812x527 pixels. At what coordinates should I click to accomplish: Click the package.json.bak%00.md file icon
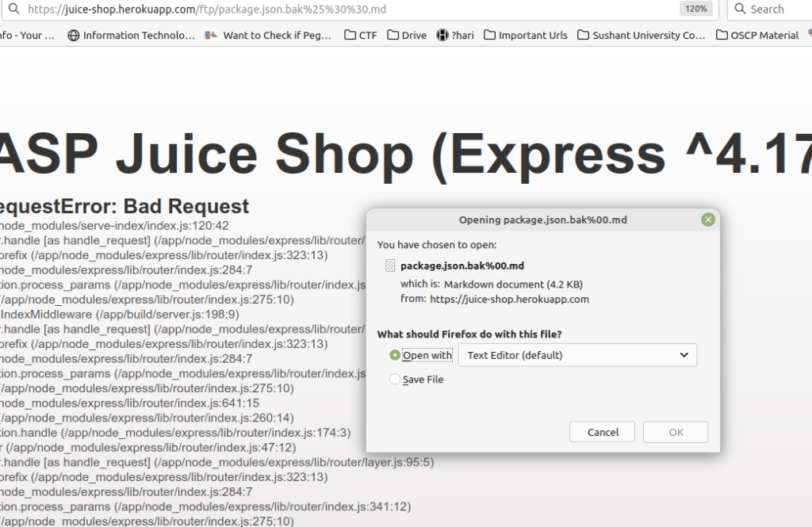389,266
